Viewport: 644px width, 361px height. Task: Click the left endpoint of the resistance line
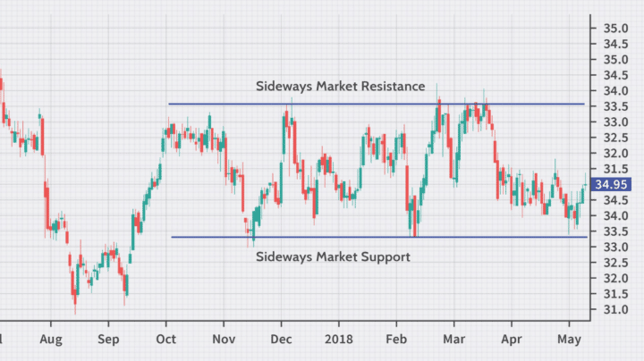169,105
